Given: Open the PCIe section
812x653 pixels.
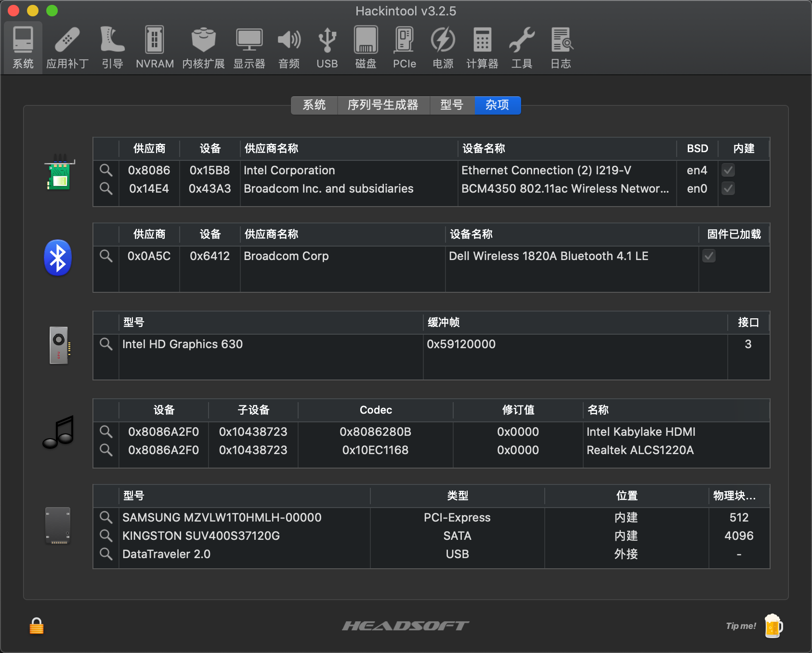Looking at the screenshot, I should [404, 48].
